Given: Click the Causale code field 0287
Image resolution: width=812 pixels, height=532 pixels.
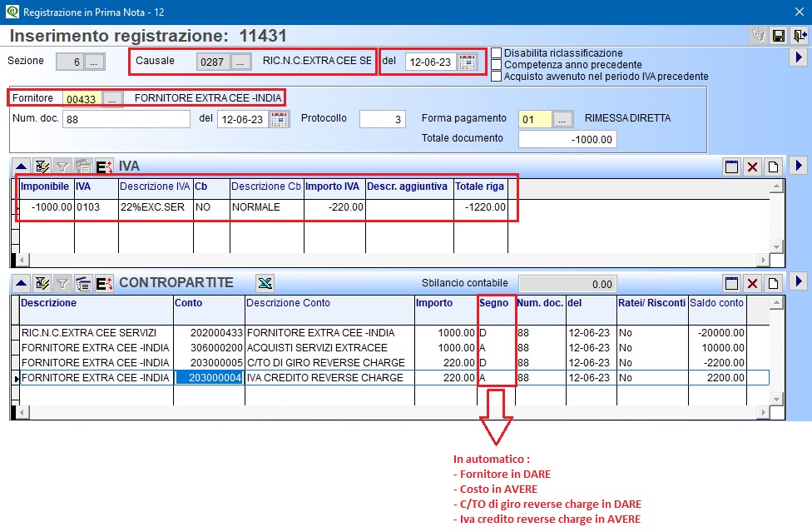Looking at the screenshot, I should point(213,62).
